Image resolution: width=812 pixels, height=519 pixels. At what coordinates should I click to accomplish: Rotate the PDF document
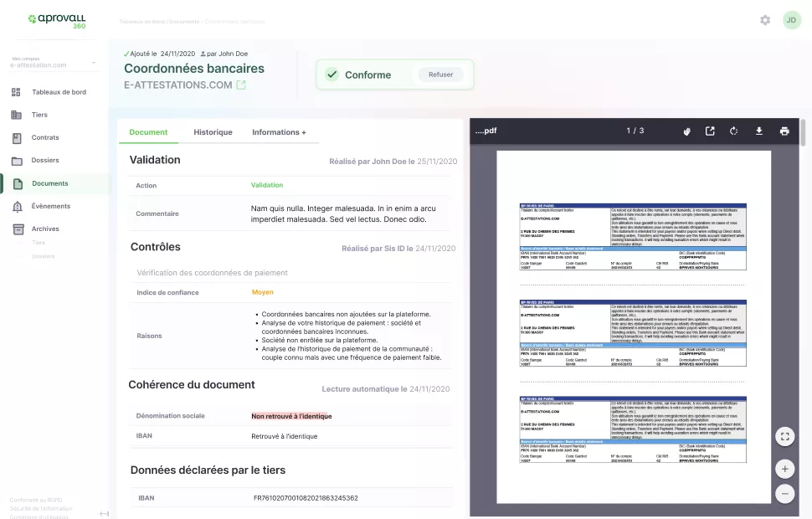(x=734, y=131)
